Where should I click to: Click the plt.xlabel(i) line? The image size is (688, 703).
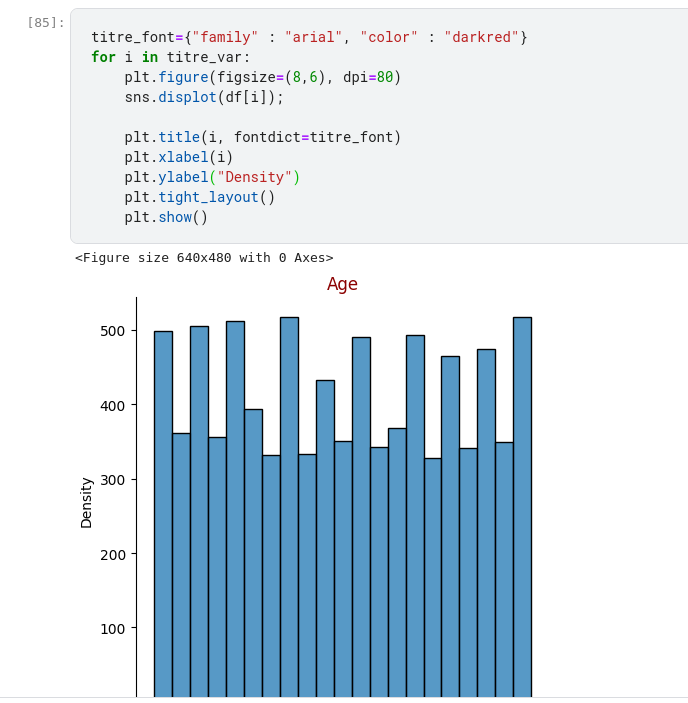(x=179, y=157)
